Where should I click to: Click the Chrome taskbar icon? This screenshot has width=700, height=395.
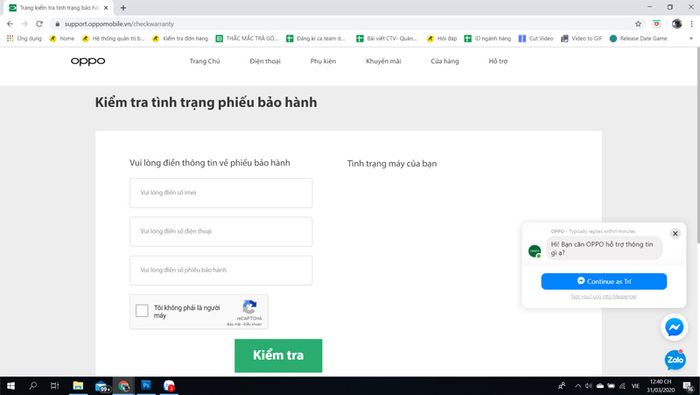tap(124, 386)
